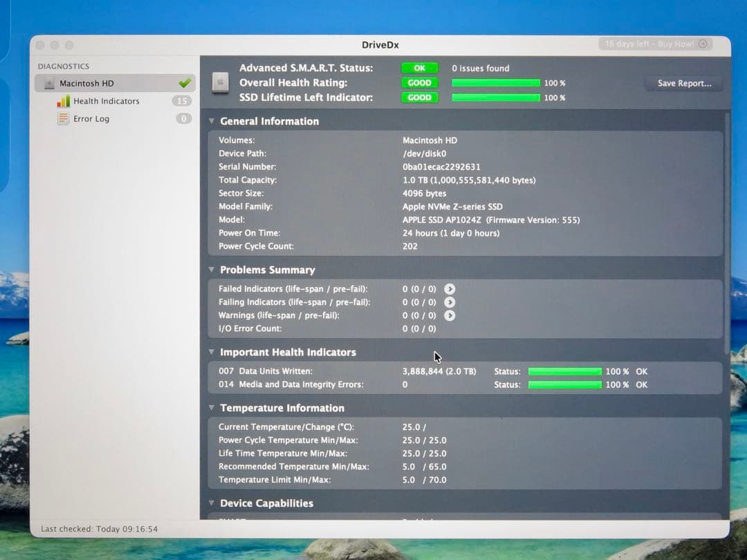Click the OK badge for S.M.A.R.T. status
Viewport: 747px width, 560px height.
419,68
